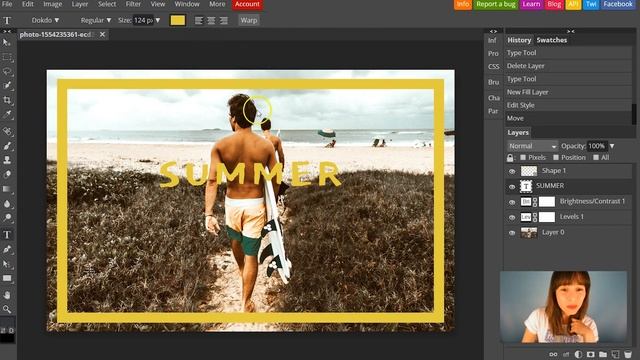Hide the SUMMER text layer
Viewport: 640px width, 360px height.
[512, 187]
